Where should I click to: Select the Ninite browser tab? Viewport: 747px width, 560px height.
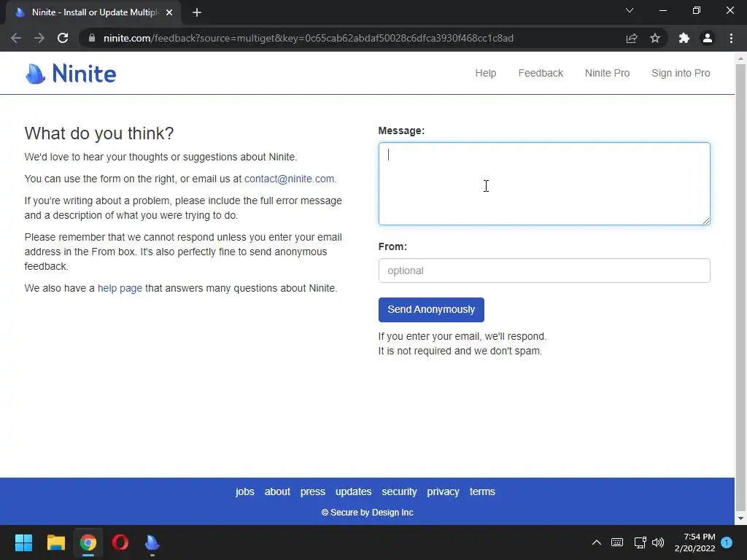pos(93,12)
